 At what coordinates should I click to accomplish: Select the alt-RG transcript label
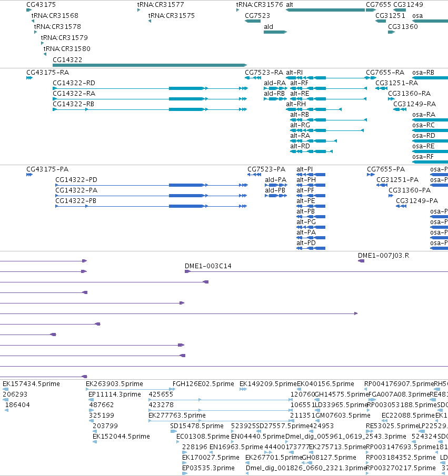(300, 125)
